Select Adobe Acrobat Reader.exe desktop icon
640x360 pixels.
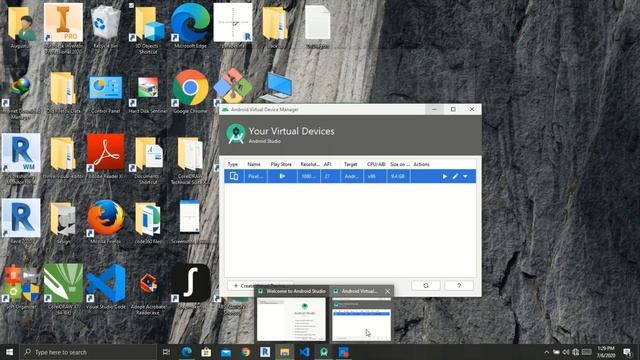[148, 292]
